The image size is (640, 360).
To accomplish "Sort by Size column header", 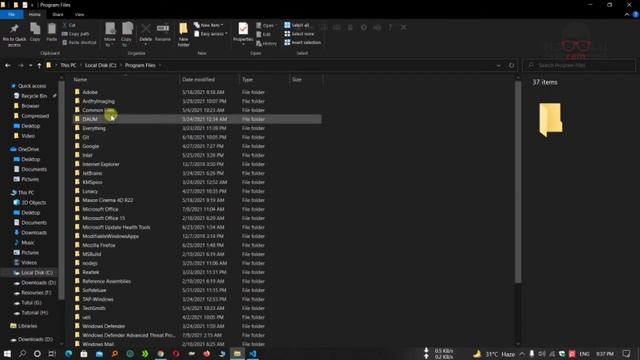I will pyautogui.click(x=306, y=80).
